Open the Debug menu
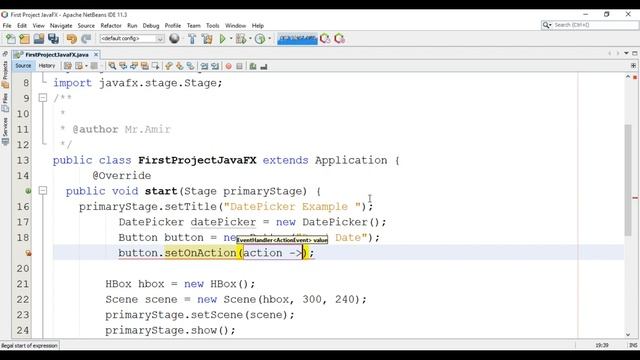This screenshot has width=640, height=360. point(151,25)
